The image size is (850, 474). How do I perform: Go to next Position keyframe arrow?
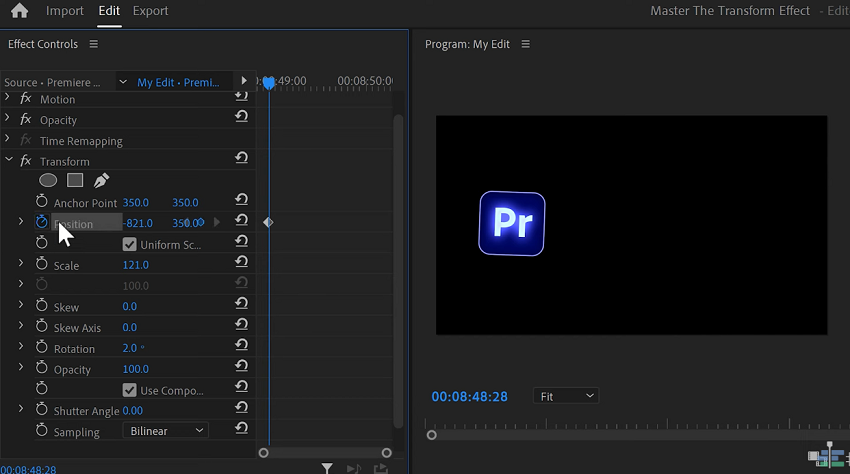click(217, 222)
